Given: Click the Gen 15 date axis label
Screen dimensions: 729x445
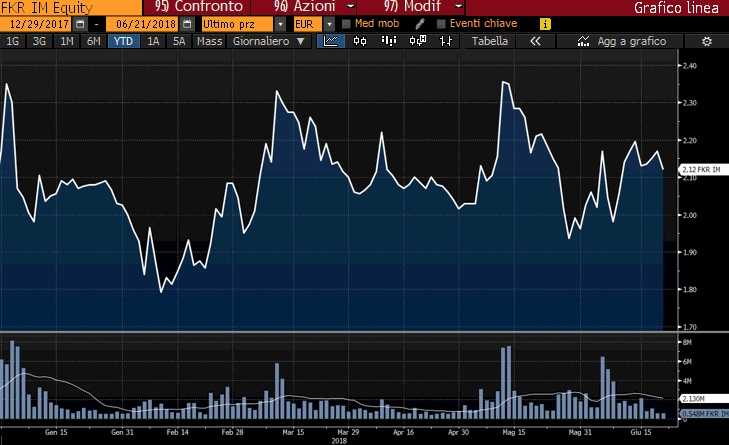Looking at the screenshot, I should [x=56, y=432].
